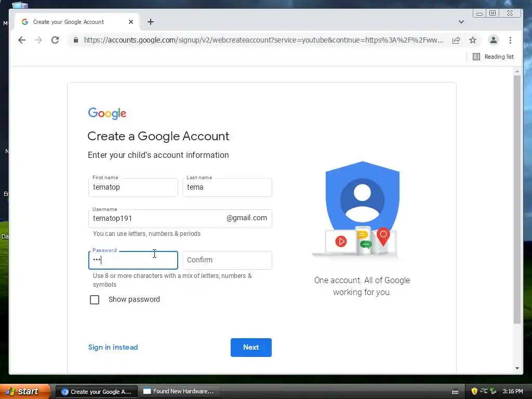Focus the Password input field
The image size is (532, 399).
pos(133,260)
